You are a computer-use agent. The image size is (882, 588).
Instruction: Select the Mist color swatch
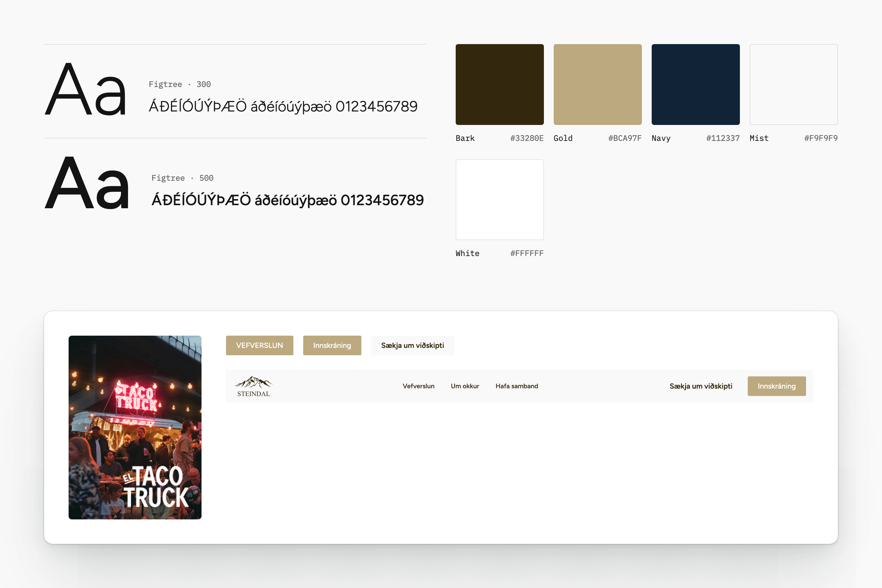tap(793, 85)
